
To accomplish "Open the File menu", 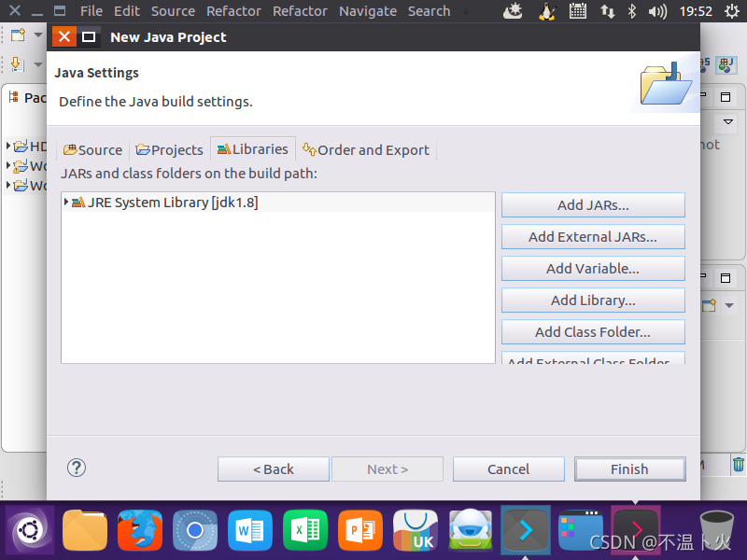I will tap(92, 11).
